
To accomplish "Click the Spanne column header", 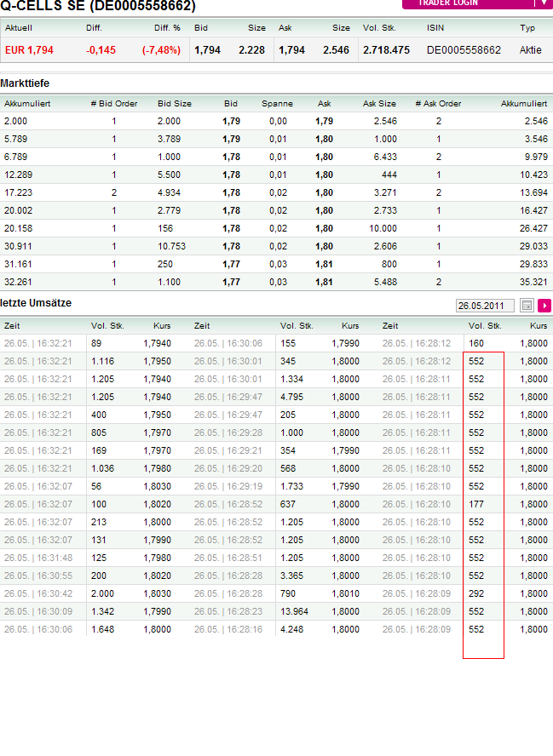I will click(x=277, y=104).
